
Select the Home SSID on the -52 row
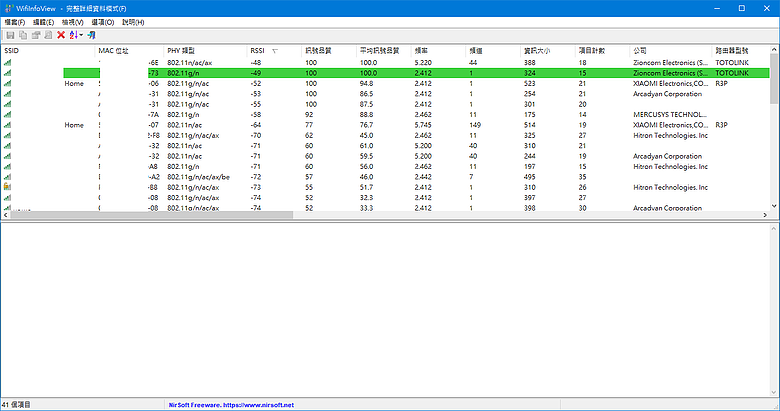pyautogui.click(x=74, y=84)
